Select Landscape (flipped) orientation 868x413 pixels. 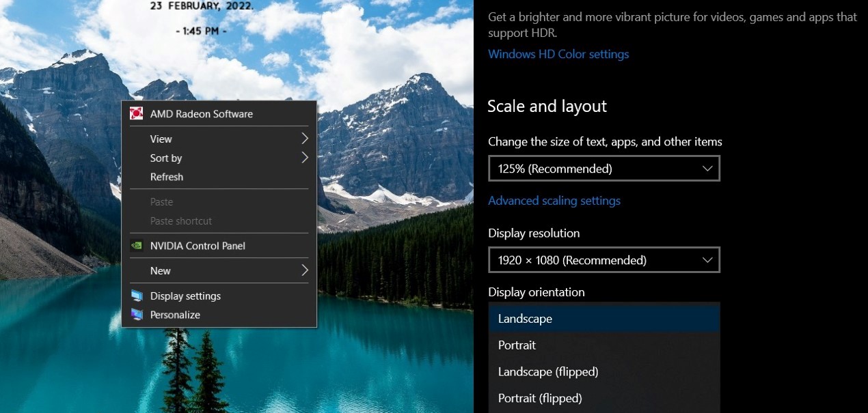(548, 371)
